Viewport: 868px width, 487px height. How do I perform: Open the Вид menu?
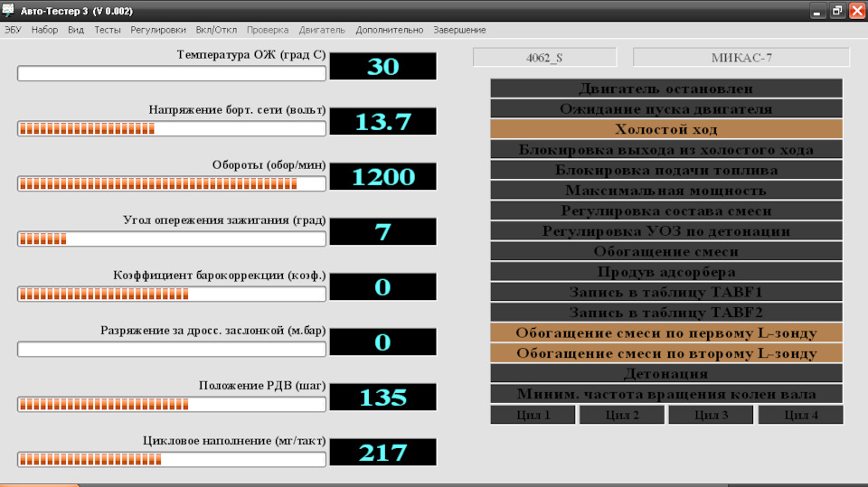(76, 30)
